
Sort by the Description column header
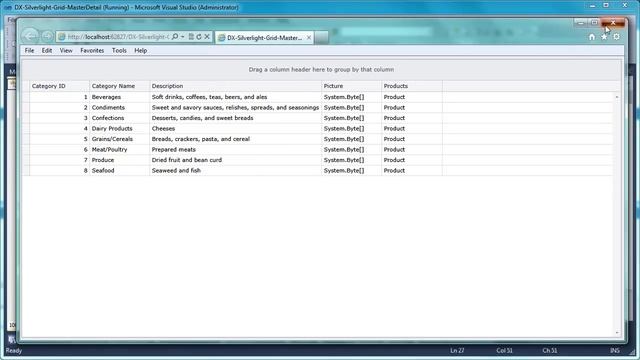pyautogui.click(x=236, y=86)
